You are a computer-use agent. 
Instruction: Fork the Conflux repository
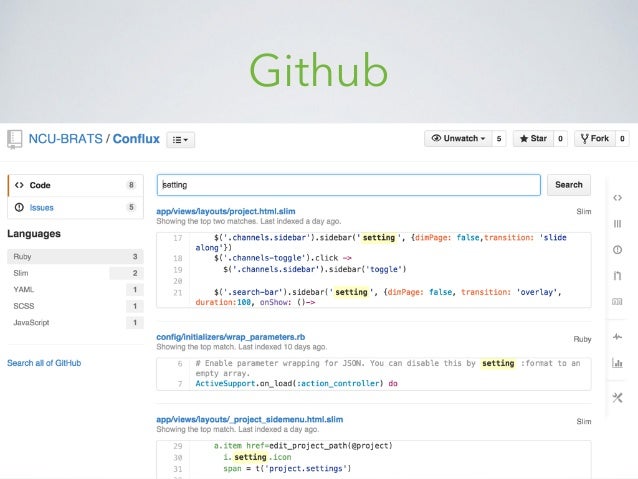tap(595, 138)
